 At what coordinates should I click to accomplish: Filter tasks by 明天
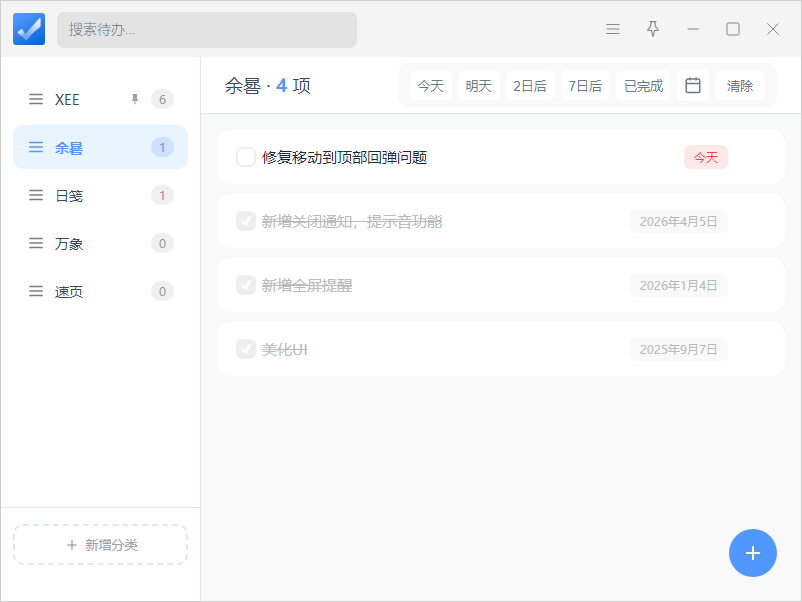coord(478,85)
